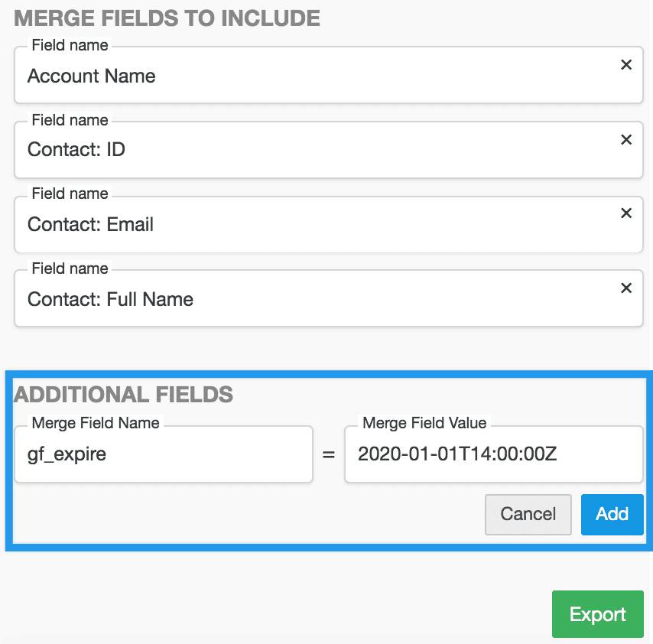Click the ADDITIONAL FIELDS heading
The width and height of the screenshot is (653, 644).
[x=123, y=395]
